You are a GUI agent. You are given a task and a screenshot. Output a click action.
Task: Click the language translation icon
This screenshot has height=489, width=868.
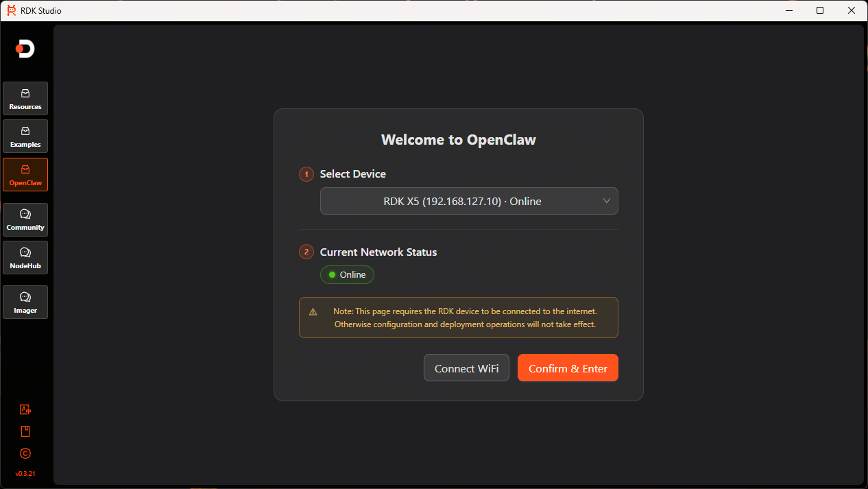coord(25,409)
